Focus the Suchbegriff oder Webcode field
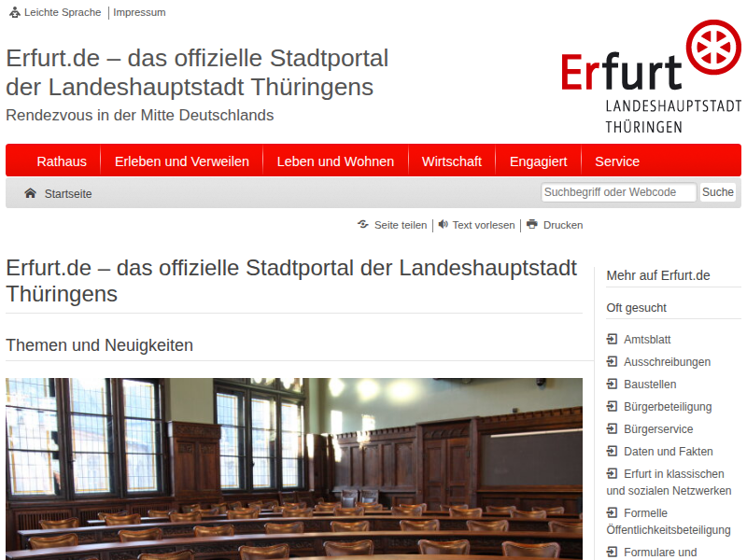Screen dimensions: 747x560 (x=618, y=193)
